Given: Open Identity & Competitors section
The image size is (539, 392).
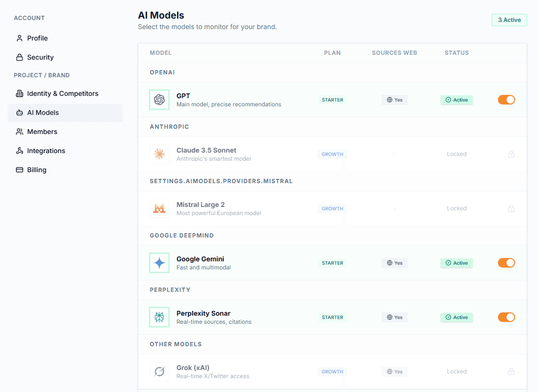Looking at the screenshot, I should pyautogui.click(x=62, y=93).
